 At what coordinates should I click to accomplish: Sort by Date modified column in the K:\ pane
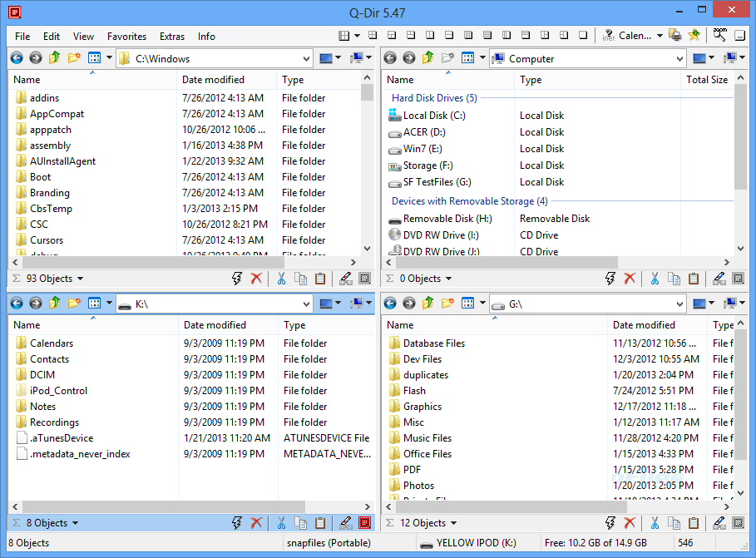point(215,325)
